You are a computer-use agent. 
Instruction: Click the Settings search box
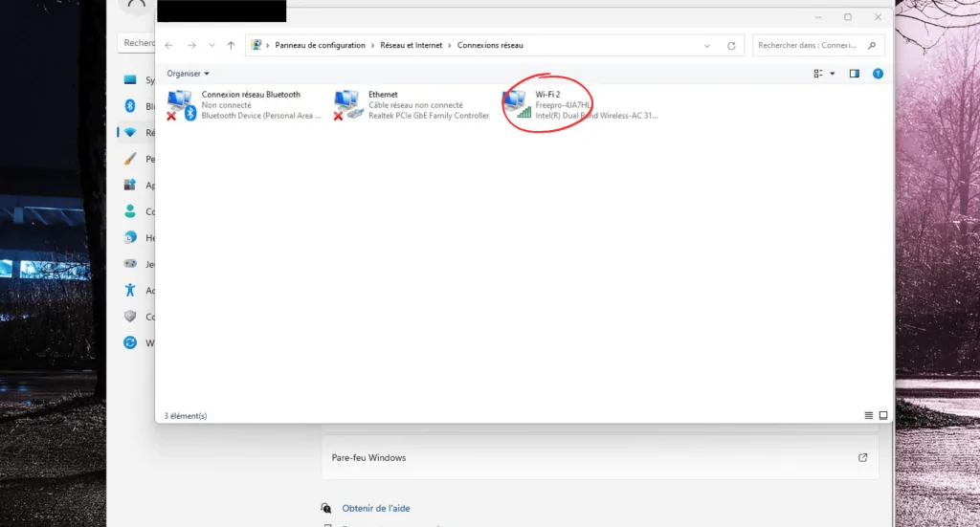pyautogui.click(x=136, y=43)
